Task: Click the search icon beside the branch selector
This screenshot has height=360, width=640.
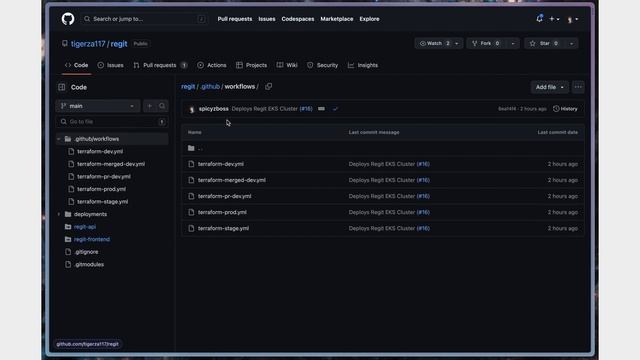Action: (x=162, y=106)
